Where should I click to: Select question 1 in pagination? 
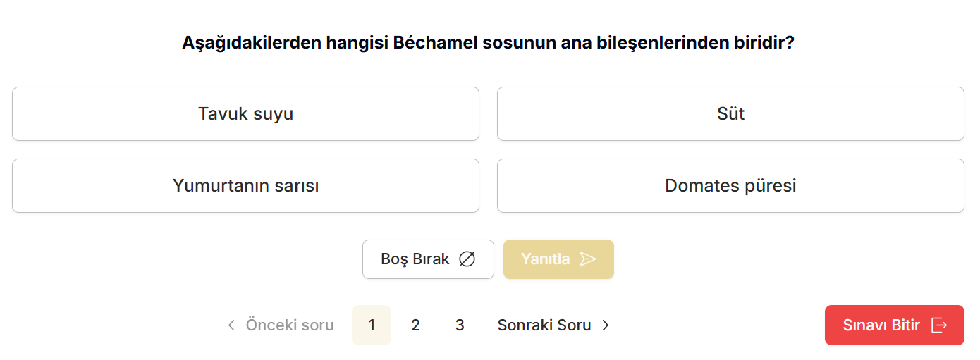click(372, 325)
